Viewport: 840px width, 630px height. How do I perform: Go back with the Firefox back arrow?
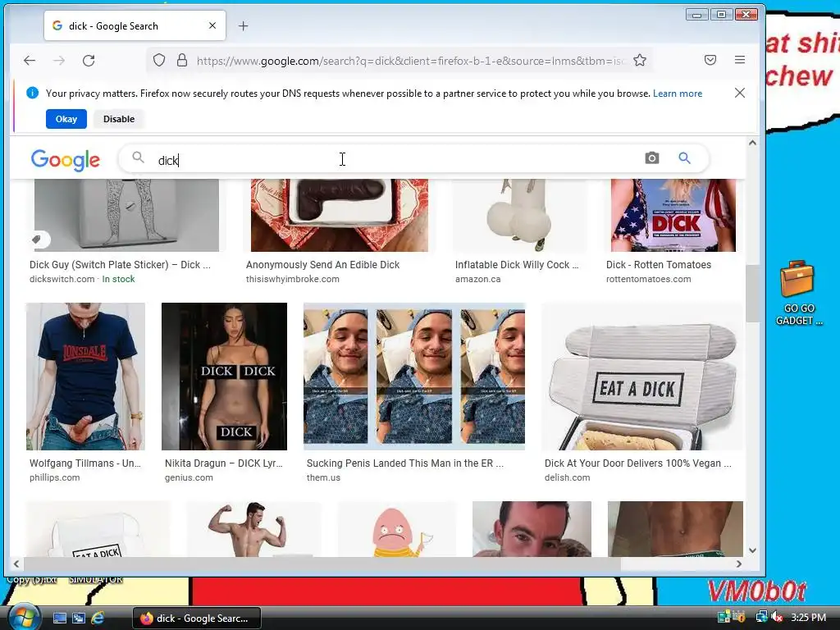(x=30, y=61)
